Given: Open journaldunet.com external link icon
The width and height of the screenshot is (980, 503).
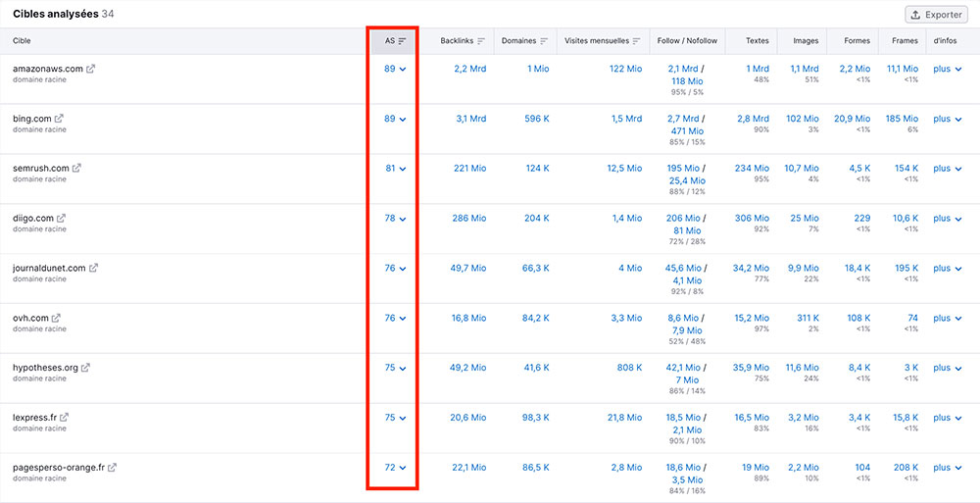Looking at the screenshot, I should click(93, 268).
